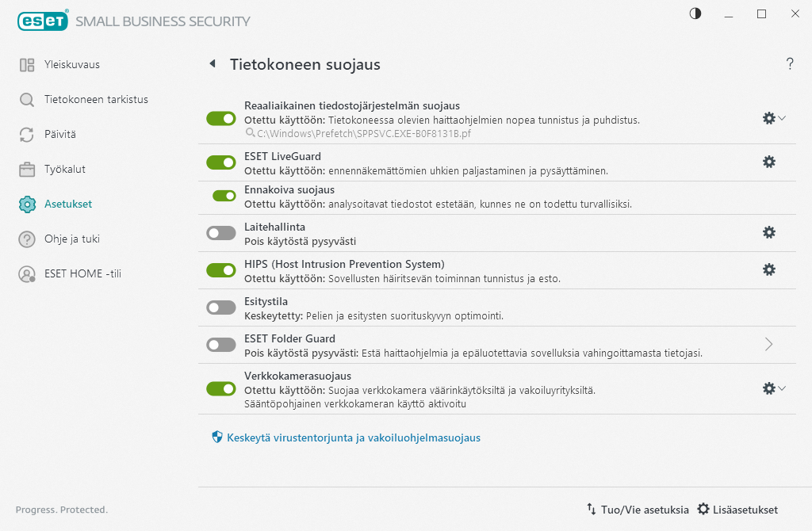Turn off Verkkokamerasuojaus
Screen dimensions: 812x531
click(x=221, y=388)
